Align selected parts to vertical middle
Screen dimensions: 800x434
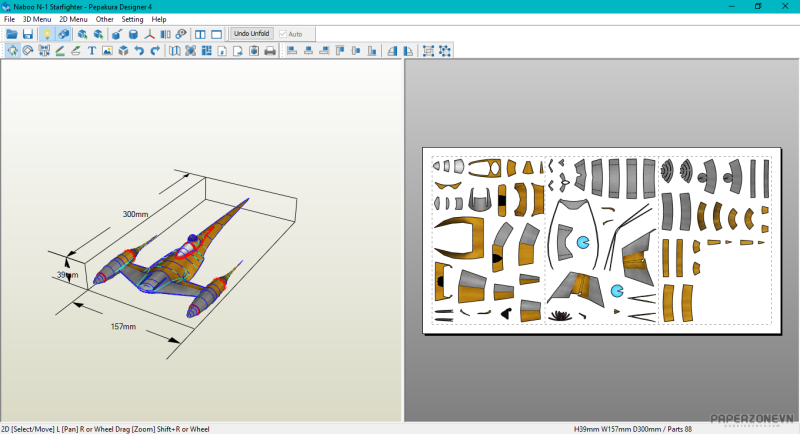356,50
